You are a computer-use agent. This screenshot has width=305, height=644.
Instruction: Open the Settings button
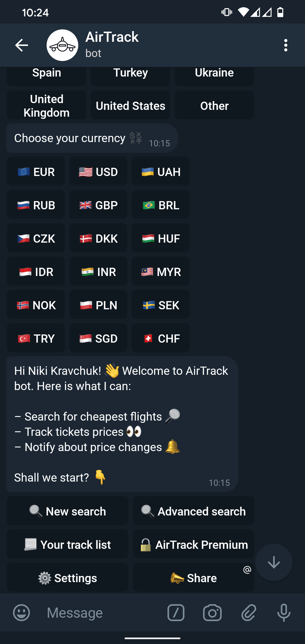67,578
